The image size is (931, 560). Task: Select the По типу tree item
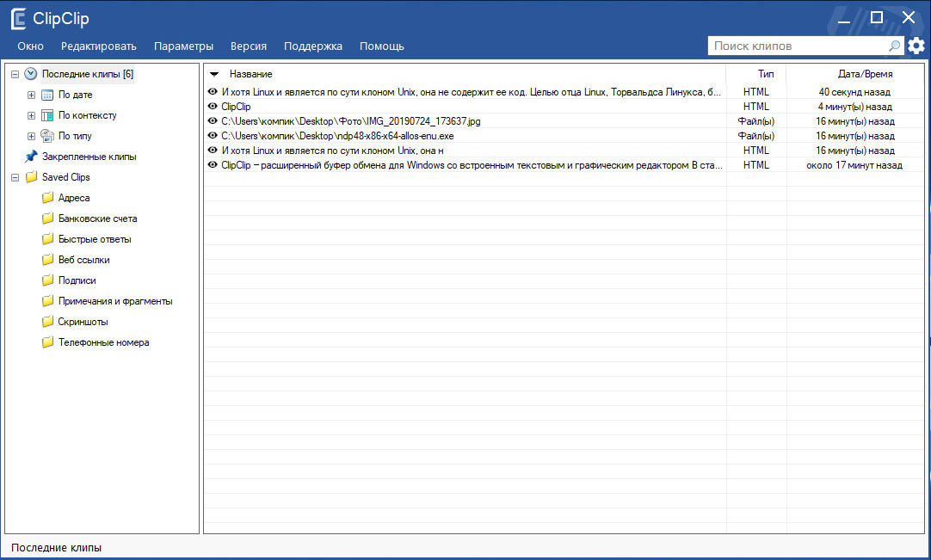coord(75,136)
